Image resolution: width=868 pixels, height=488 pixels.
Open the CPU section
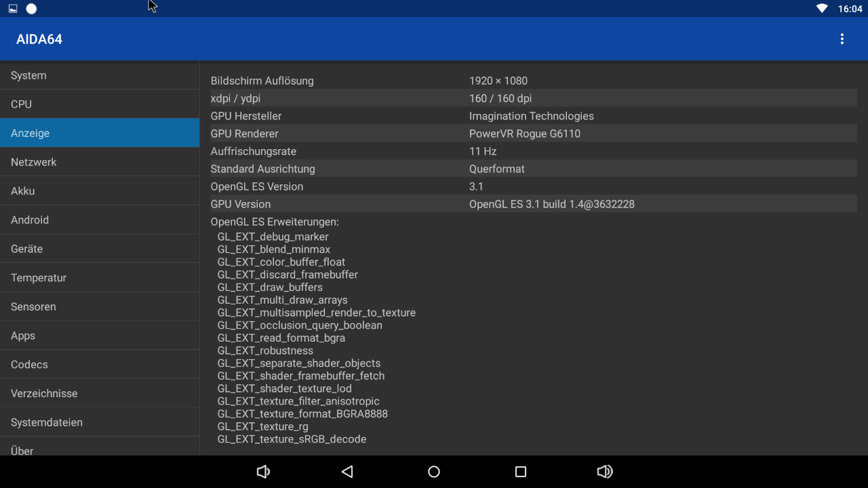point(100,104)
